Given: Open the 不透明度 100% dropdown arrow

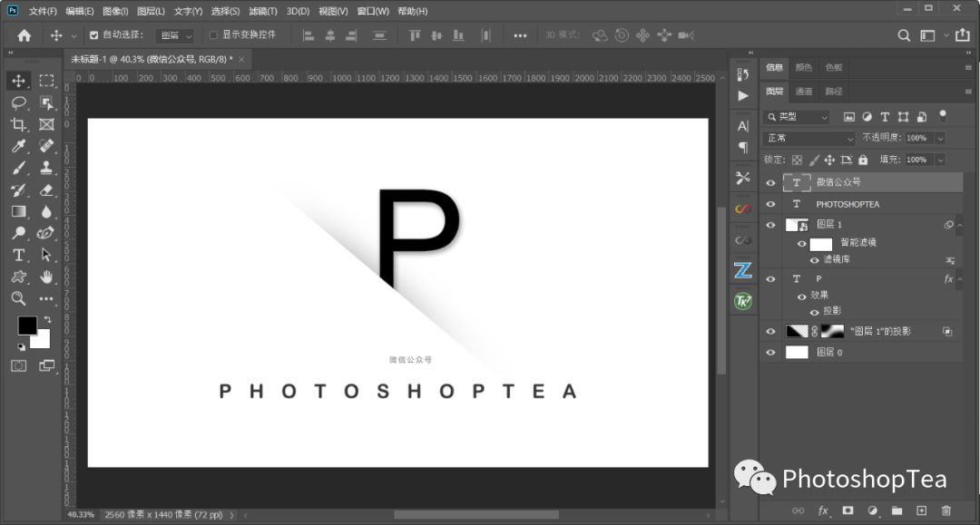Looking at the screenshot, I should coord(940,138).
